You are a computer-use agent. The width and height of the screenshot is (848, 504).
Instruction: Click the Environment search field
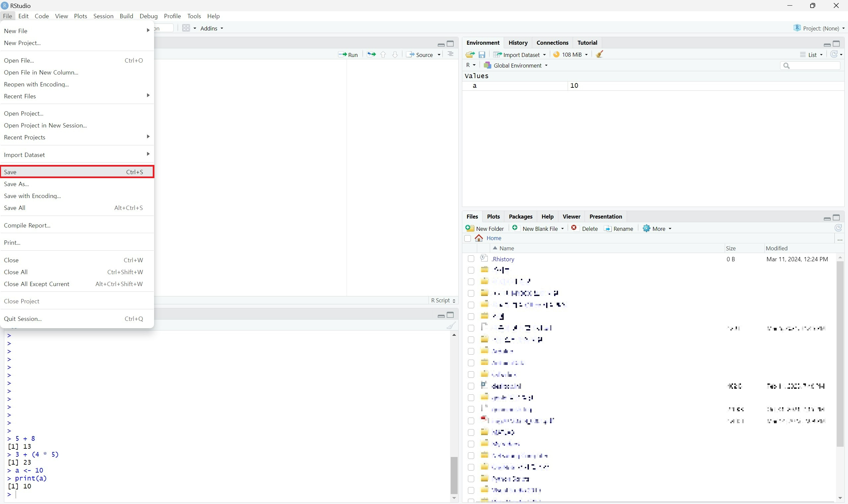[x=813, y=66]
